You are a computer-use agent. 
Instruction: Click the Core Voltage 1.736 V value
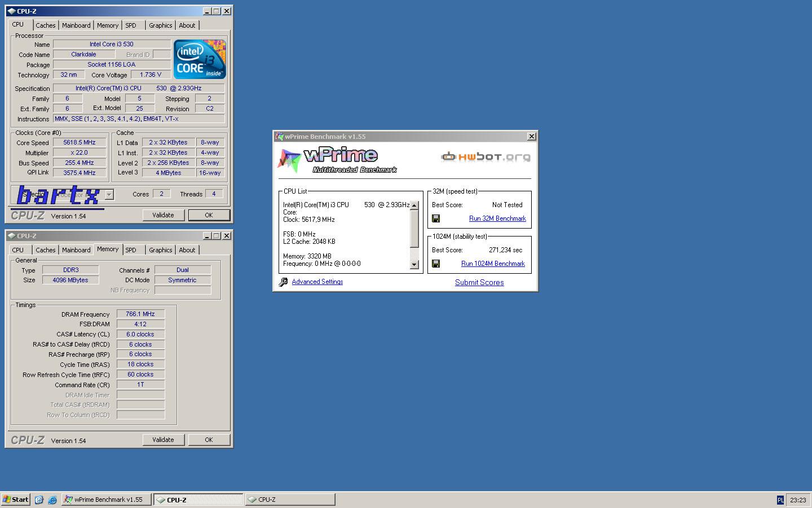[x=151, y=75]
